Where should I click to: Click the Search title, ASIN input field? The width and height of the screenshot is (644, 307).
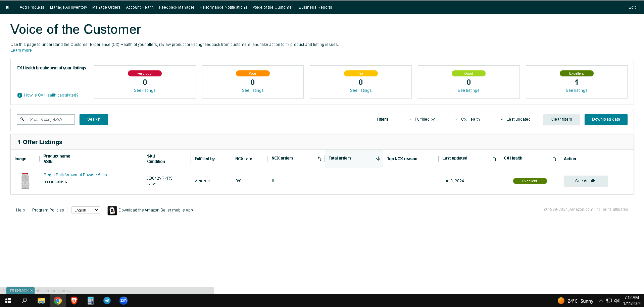[51, 119]
